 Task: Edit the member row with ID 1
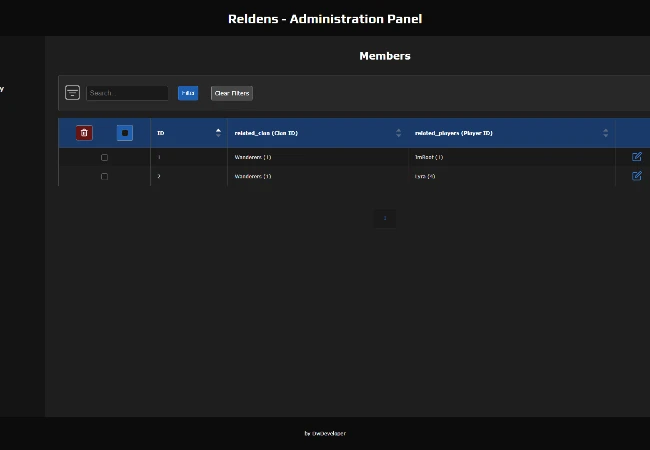[x=637, y=157]
